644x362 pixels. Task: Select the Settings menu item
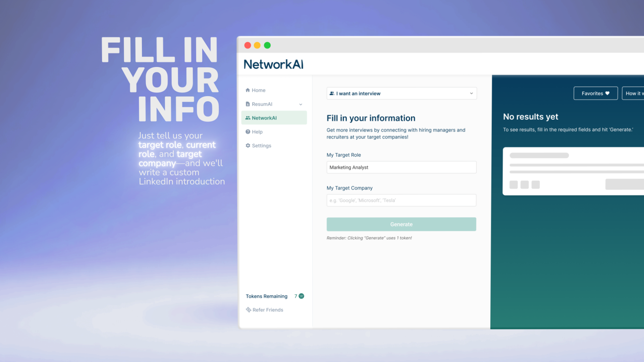pyautogui.click(x=261, y=145)
